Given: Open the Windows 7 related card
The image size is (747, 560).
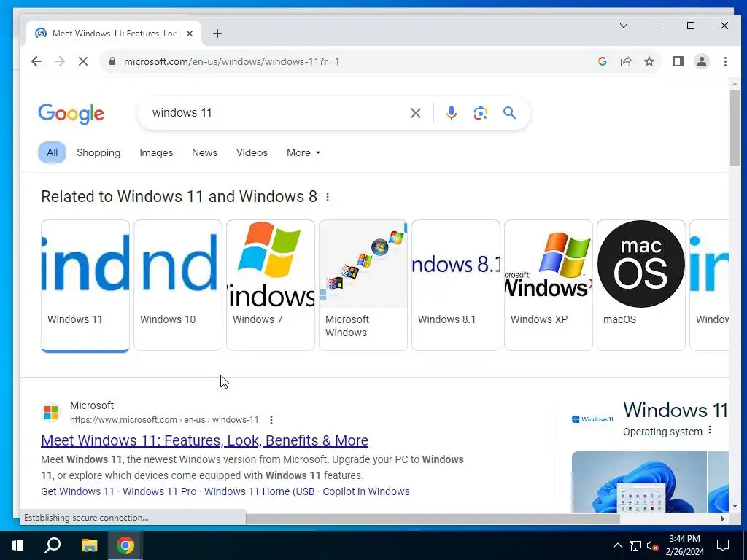Looking at the screenshot, I should pos(271,285).
